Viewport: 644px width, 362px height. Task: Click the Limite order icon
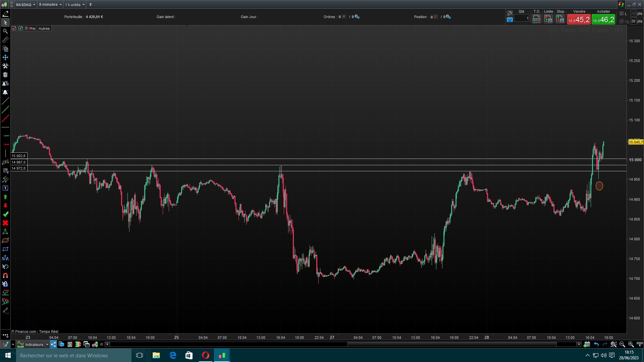click(x=548, y=19)
